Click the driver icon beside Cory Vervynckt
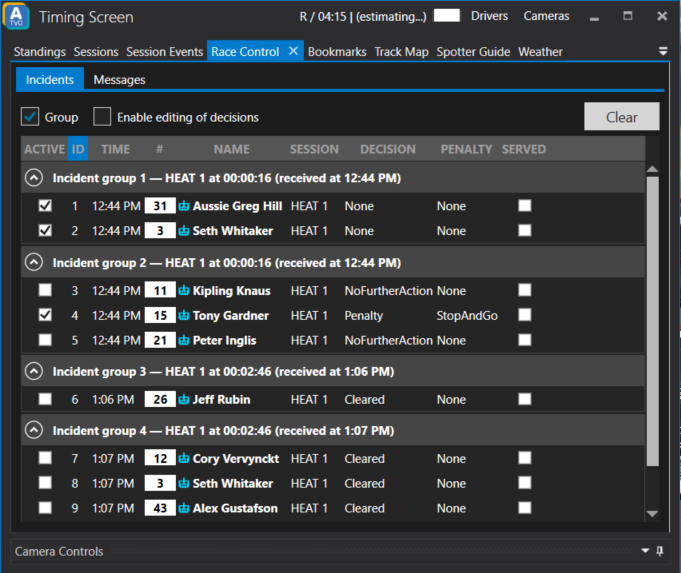 [184, 458]
